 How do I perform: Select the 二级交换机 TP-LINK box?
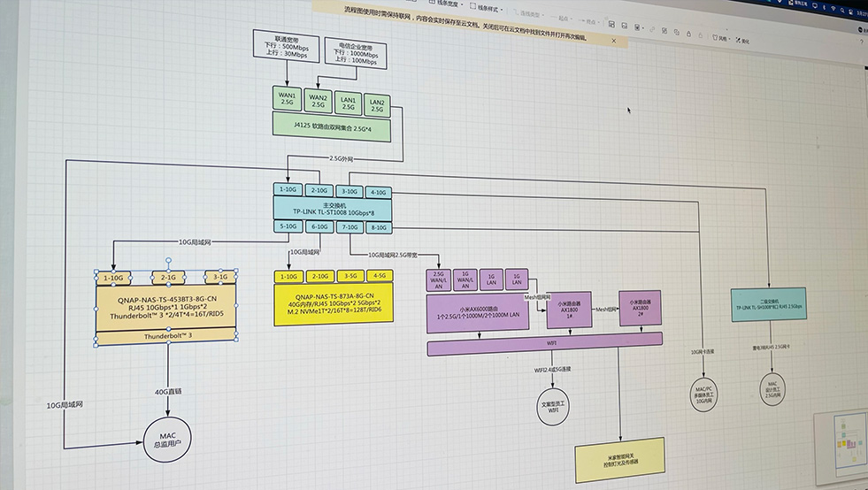[x=768, y=304]
